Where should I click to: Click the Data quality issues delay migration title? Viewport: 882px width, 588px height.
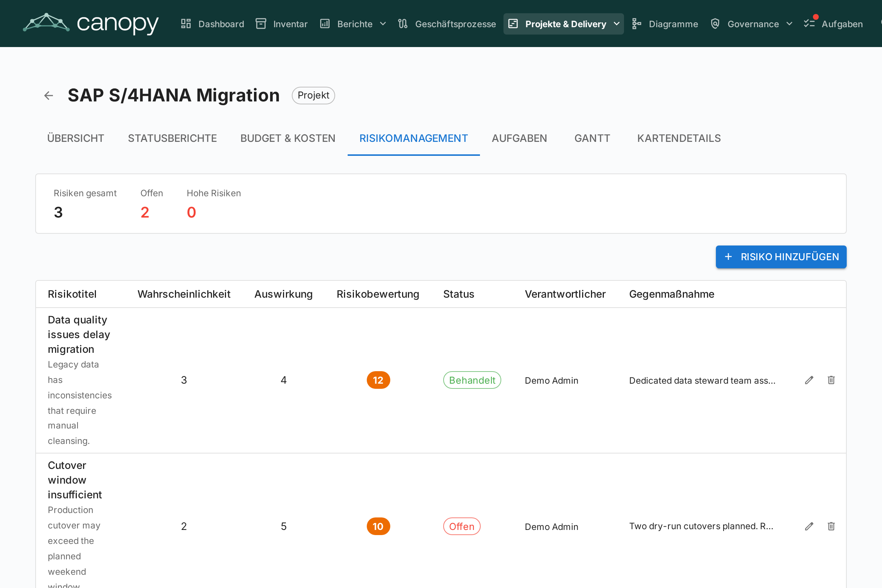pyautogui.click(x=79, y=334)
